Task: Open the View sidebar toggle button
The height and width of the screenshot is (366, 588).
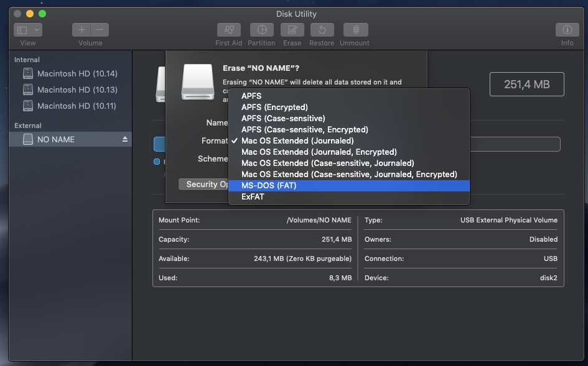Action: tap(22, 30)
